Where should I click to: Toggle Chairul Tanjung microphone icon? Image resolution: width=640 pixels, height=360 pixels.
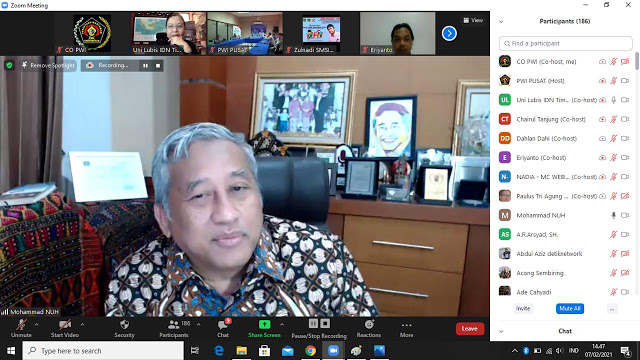[613, 119]
